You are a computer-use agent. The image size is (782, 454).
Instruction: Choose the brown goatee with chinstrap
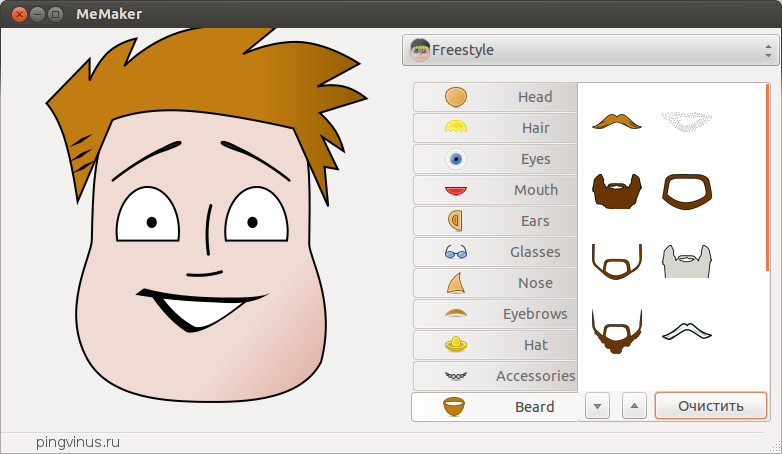(617, 331)
